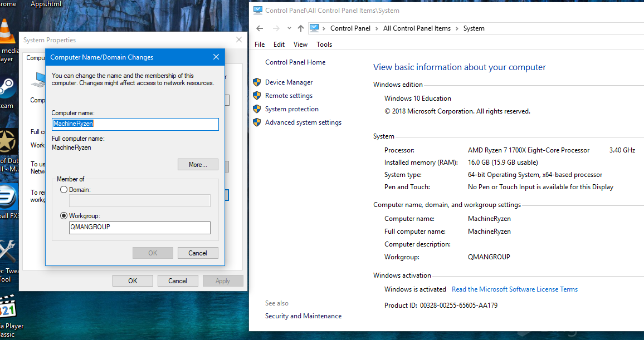
Task: Click the QMANGROUP workgroup value in System window
Action: (489, 257)
